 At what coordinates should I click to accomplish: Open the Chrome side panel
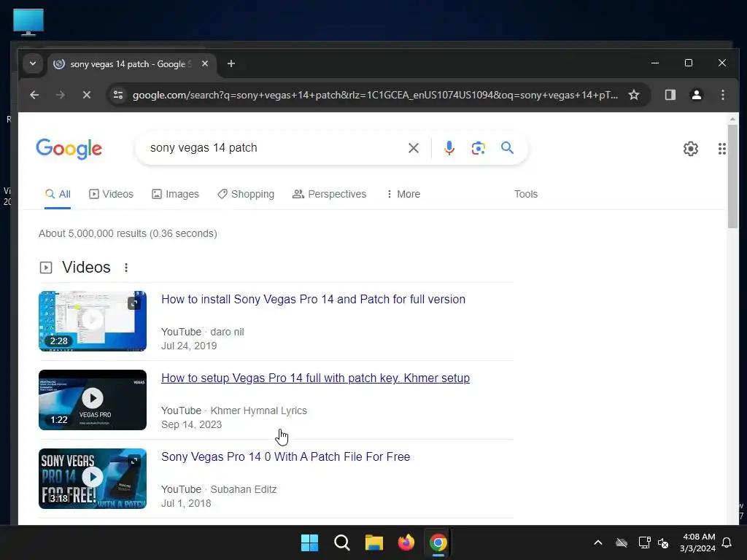click(670, 95)
